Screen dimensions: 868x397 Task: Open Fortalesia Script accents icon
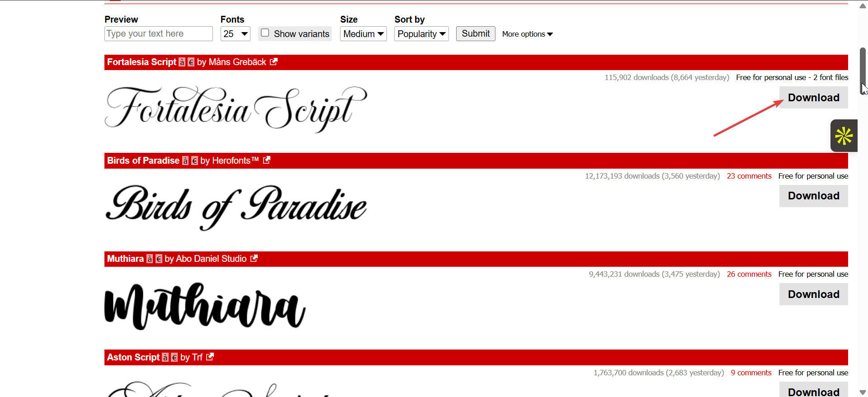pyautogui.click(x=182, y=62)
